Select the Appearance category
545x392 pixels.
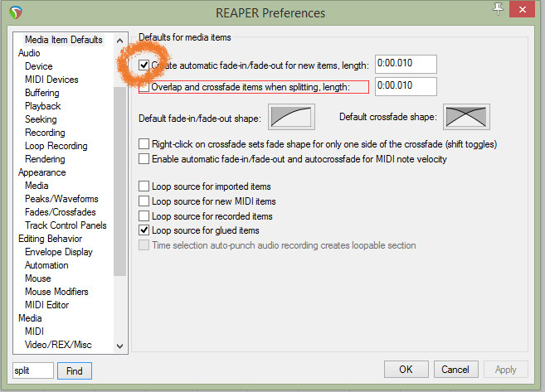click(41, 172)
